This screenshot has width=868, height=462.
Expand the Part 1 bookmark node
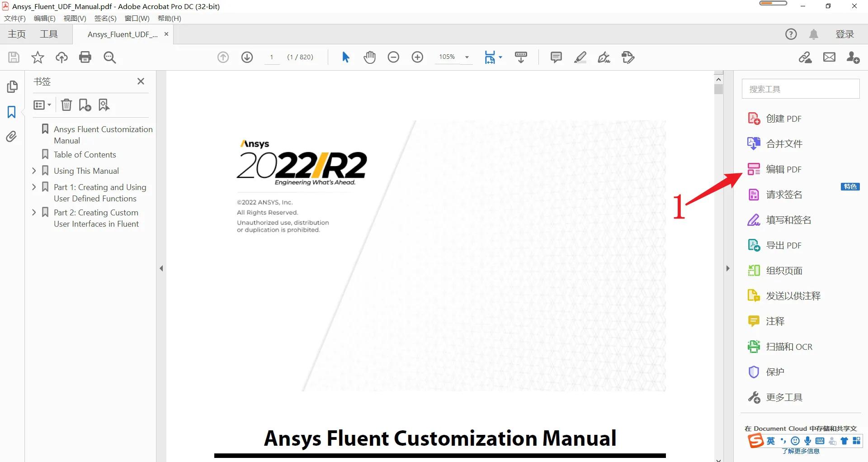[34, 187]
